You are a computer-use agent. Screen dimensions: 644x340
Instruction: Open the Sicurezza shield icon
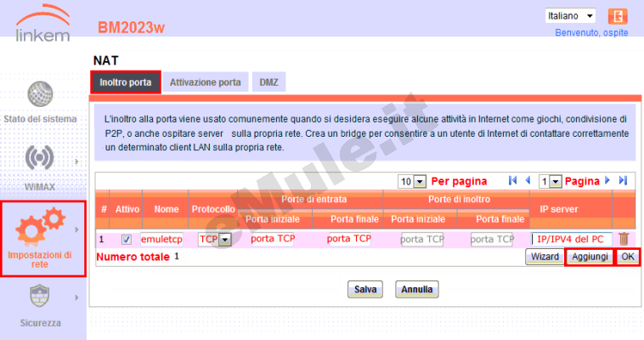tap(40, 295)
